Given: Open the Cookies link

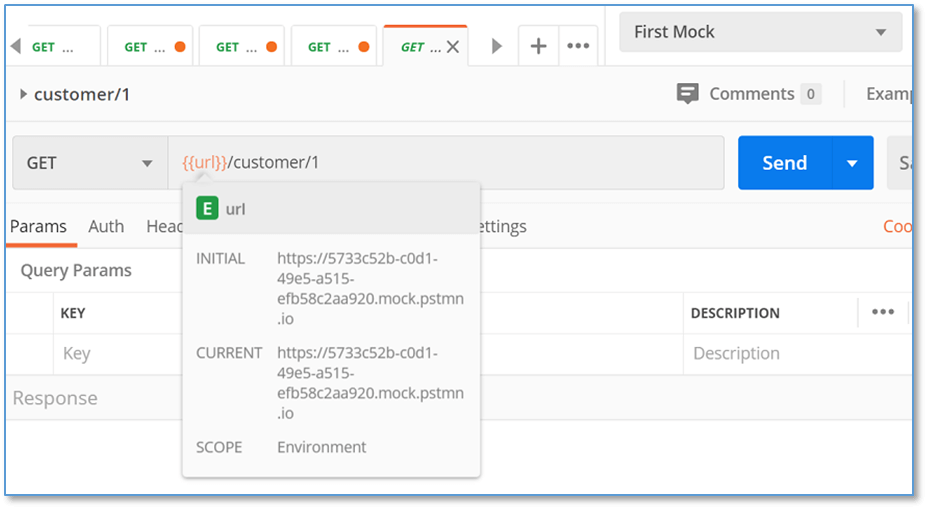Looking at the screenshot, I should (x=897, y=226).
